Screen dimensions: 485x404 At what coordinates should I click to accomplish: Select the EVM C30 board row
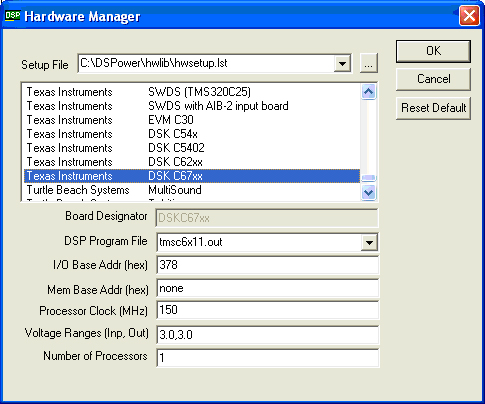tap(192, 120)
